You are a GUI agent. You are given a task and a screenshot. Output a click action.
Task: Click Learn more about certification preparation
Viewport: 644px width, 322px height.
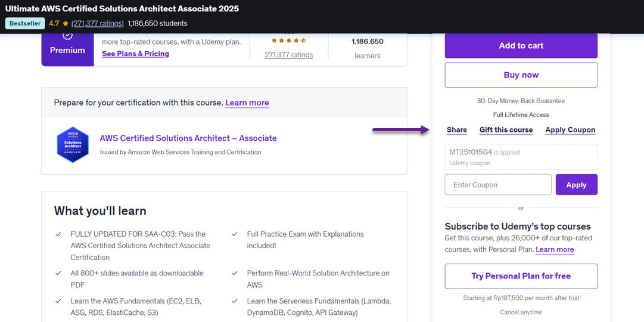[247, 103]
